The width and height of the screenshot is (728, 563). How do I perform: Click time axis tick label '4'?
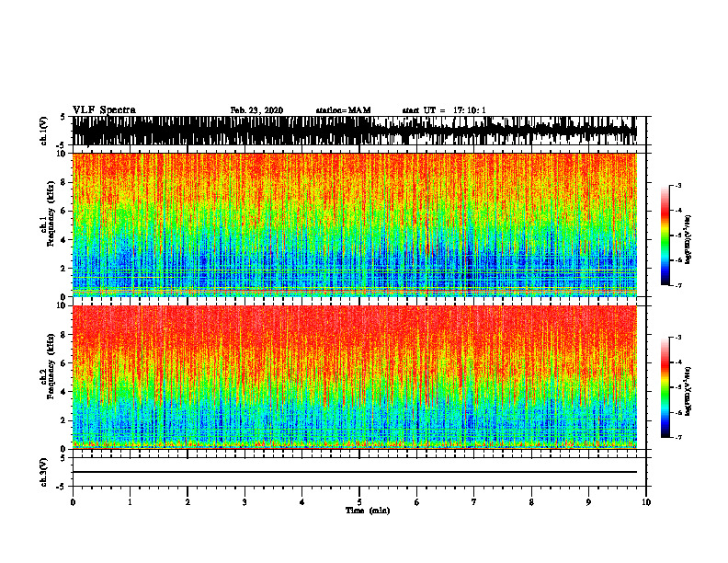click(x=301, y=502)
